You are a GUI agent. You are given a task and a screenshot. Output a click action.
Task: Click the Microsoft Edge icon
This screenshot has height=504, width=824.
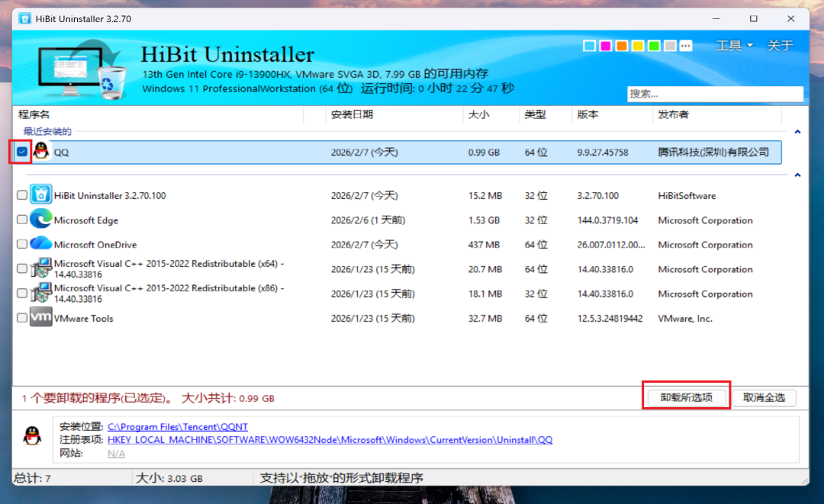[x=41, y=219]
